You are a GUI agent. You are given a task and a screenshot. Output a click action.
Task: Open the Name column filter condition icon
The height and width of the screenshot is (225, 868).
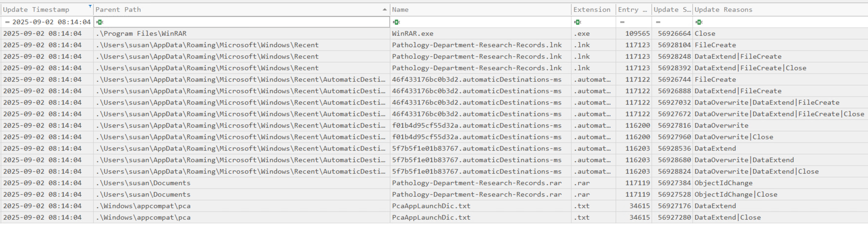click(396, 22)
